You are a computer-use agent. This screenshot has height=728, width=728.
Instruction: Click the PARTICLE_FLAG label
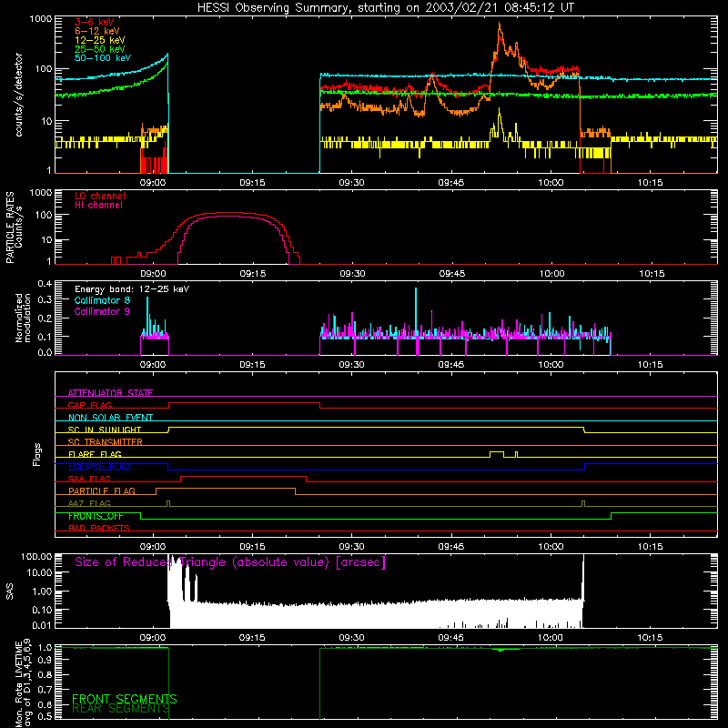pyautogui.click(x=102, y=490)
